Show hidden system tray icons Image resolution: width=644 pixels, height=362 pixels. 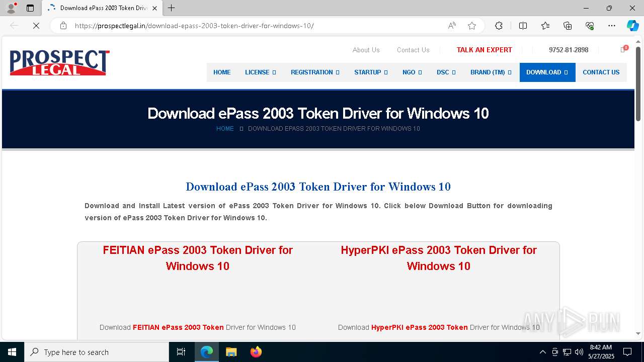542,352
